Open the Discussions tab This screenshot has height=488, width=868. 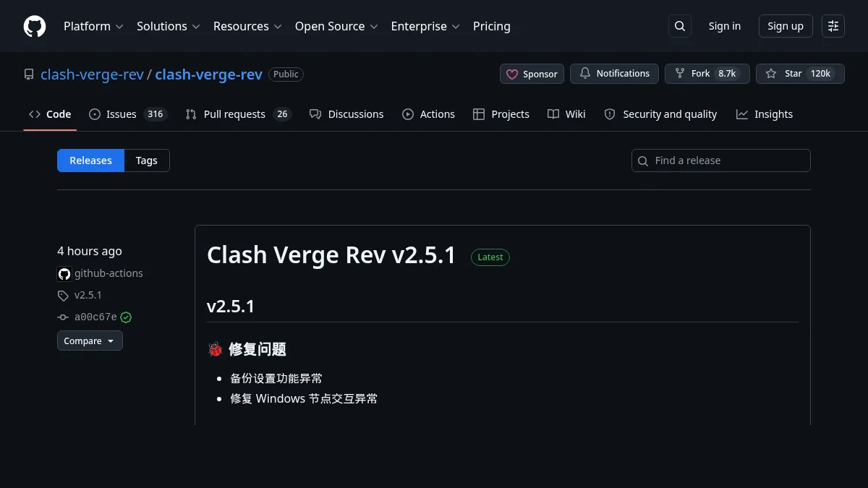pos(346,114)
